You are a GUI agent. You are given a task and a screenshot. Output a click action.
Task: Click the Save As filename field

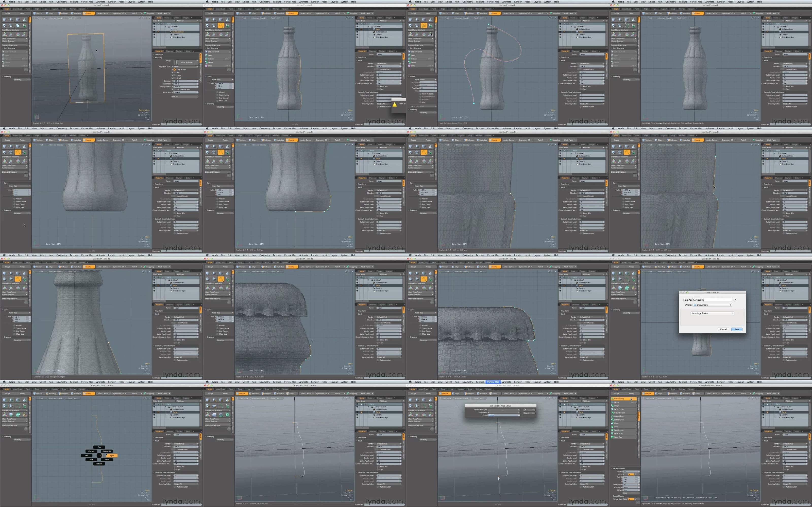pos(712,300)
